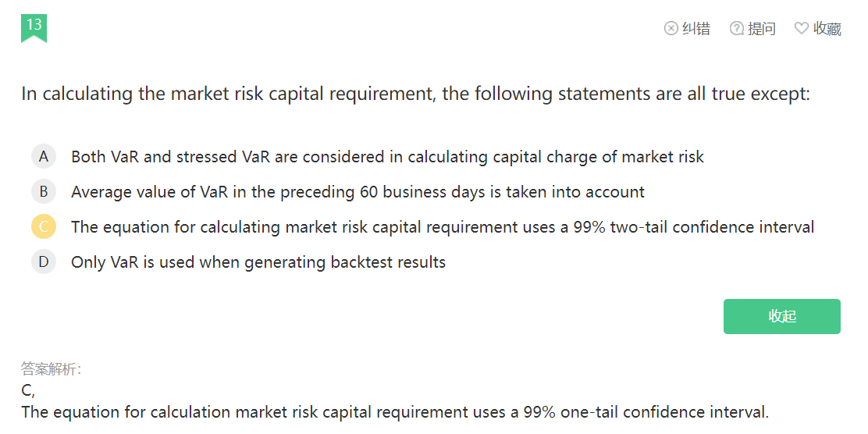The width and height of the screenshot is (868, 434).
Task: Click the one-tail confidence interval explanation sentence
Action: click(395, 412)
